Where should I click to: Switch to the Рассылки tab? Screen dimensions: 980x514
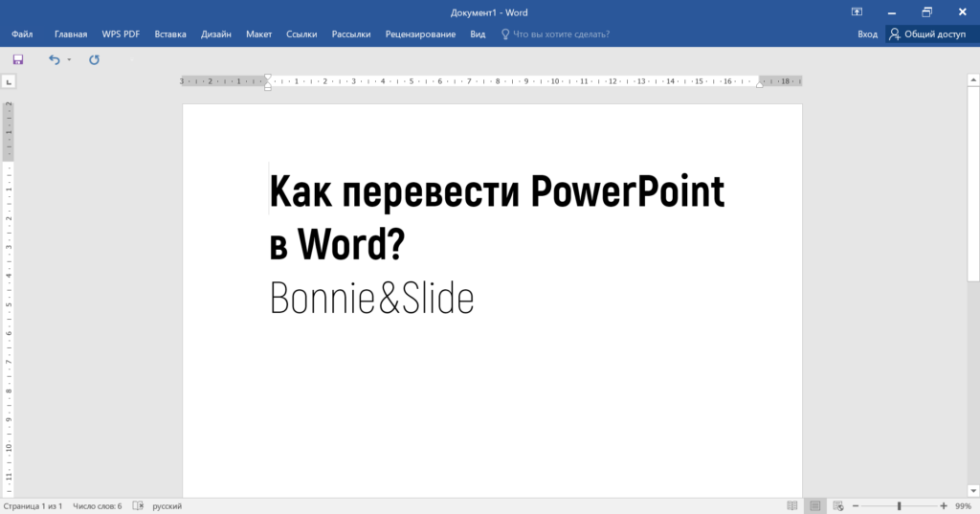350,34
